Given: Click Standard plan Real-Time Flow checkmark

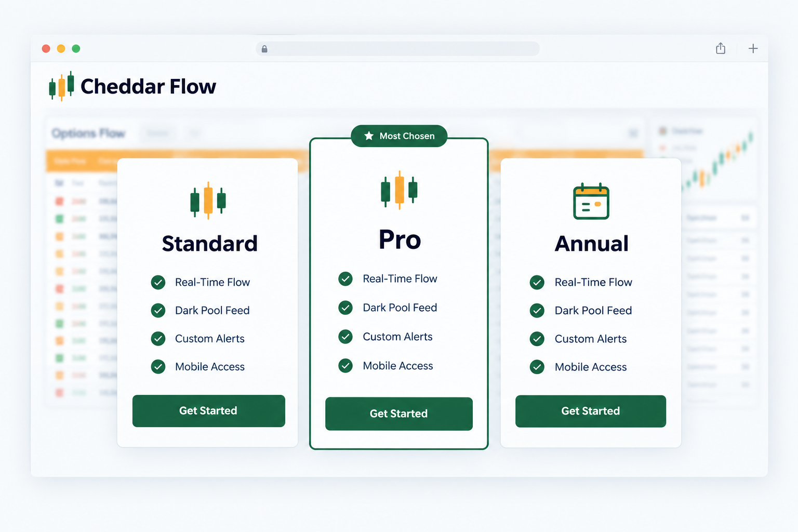Looking at the screenshot, I should coord(158,283).
